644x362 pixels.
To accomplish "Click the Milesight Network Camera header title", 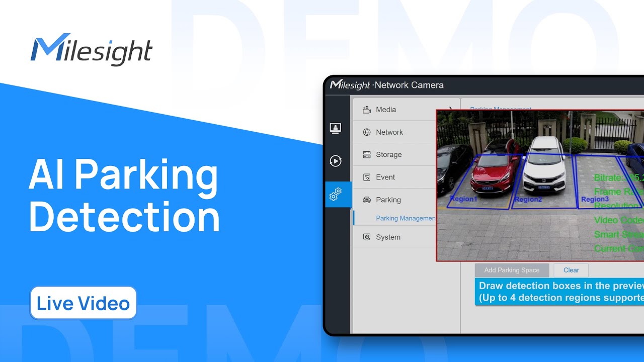I will point(387,85).
